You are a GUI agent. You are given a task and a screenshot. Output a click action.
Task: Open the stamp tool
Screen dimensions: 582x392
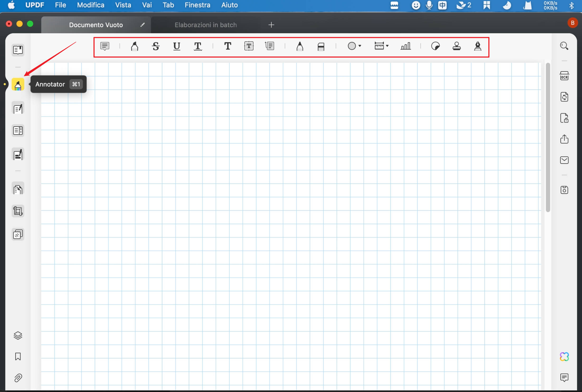point(457,46)
